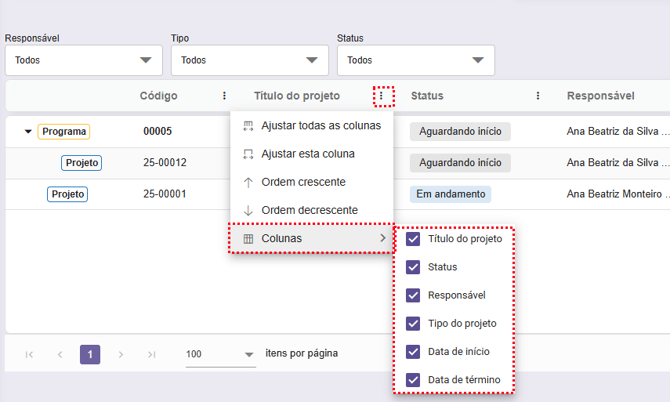Hide the Responsável column via checkbox
The height and width of the screenshot is (402, 670).
413,295
